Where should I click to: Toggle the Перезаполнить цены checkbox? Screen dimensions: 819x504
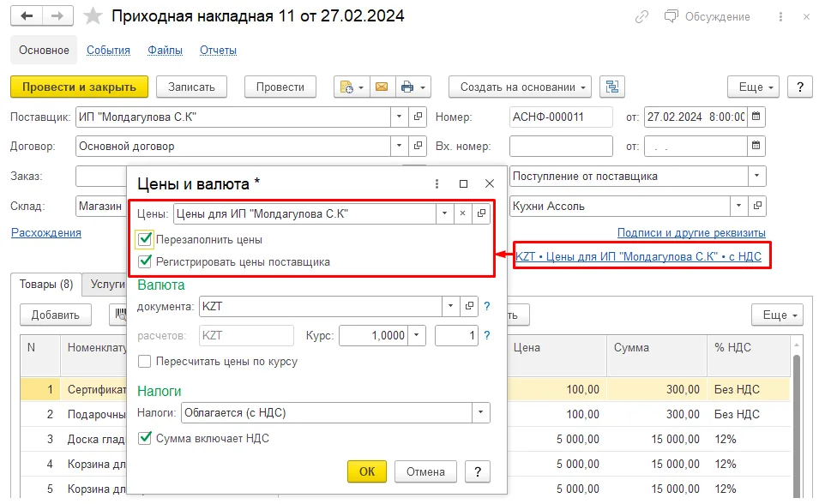(145, 240)
